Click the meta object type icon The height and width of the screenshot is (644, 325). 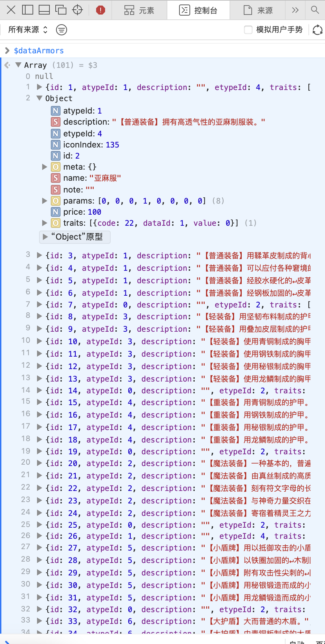(x=56, y=167)
